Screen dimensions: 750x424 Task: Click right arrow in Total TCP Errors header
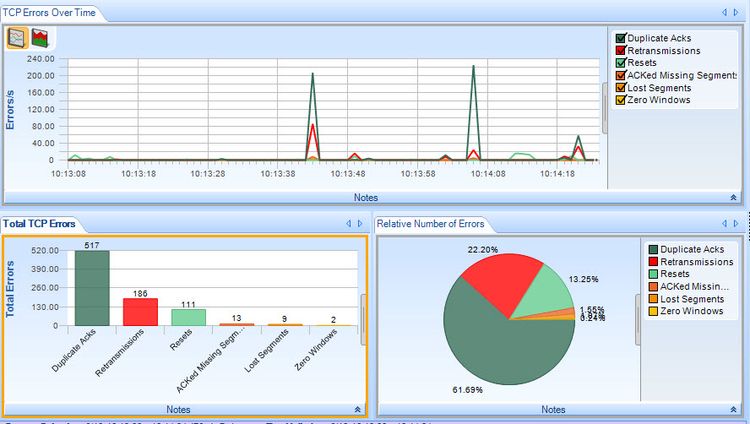tap(360, 223)
